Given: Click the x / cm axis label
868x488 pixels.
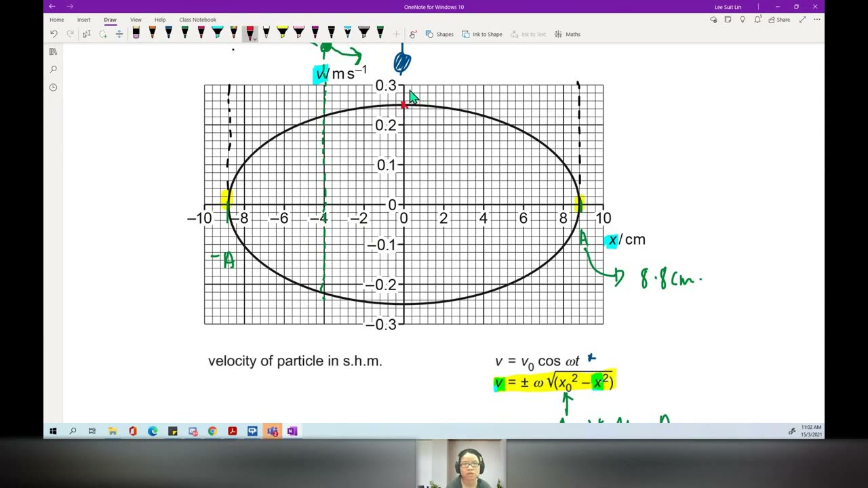Looking at the screenshot, I should (626, 240).
